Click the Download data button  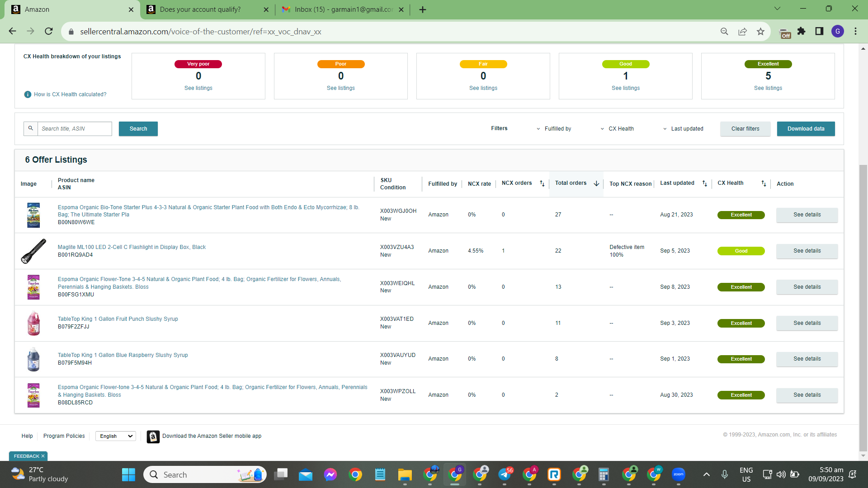806,129
